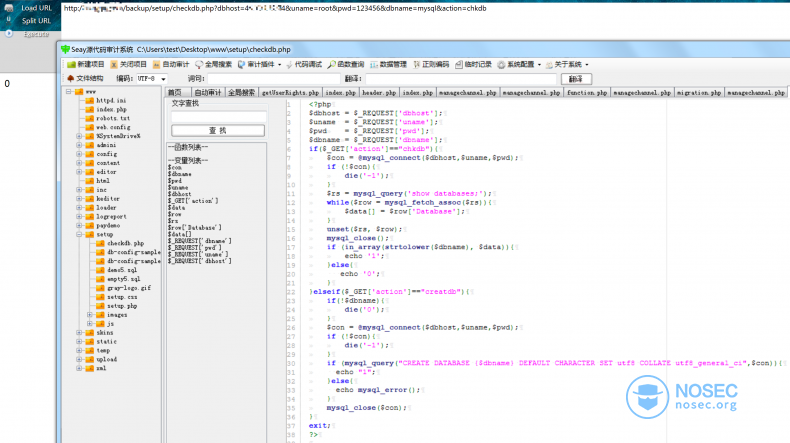Select the demo5.sql file in the tree
Viewport: 790px width, 443px height.
tap(122, 270)
